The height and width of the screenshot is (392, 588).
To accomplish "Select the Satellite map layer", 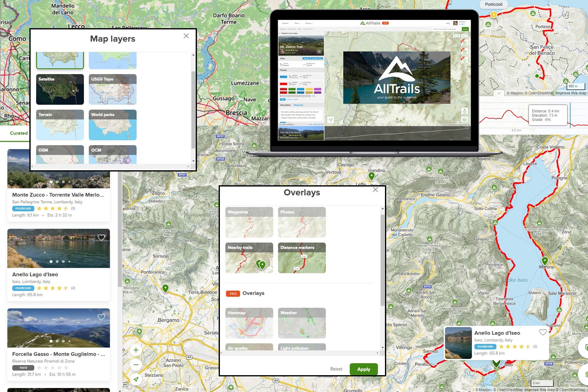I will 60,89.
